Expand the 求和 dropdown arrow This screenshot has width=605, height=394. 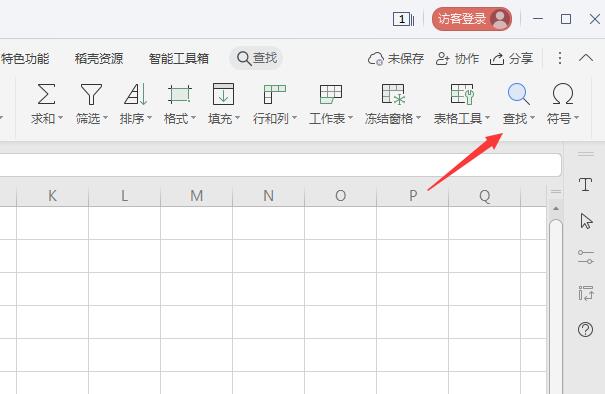click(60, 117)
